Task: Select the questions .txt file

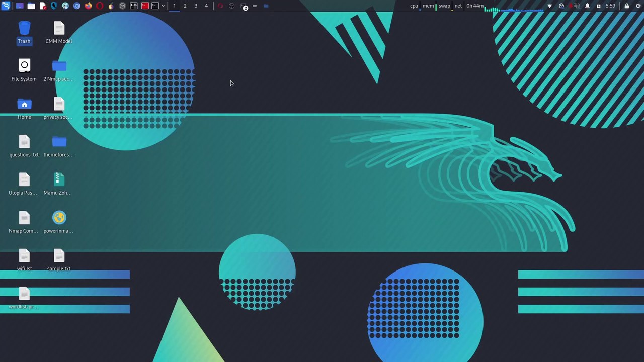Action: (x=24, y=146)
